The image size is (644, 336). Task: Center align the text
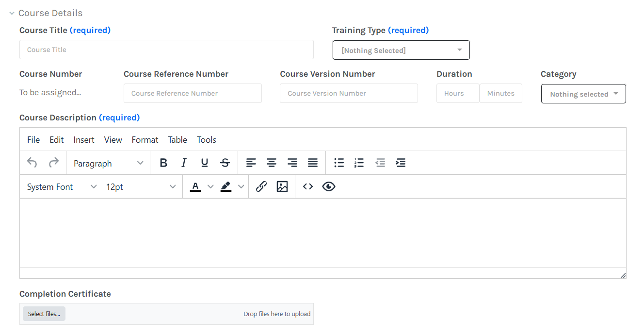(x=272, y=163)
